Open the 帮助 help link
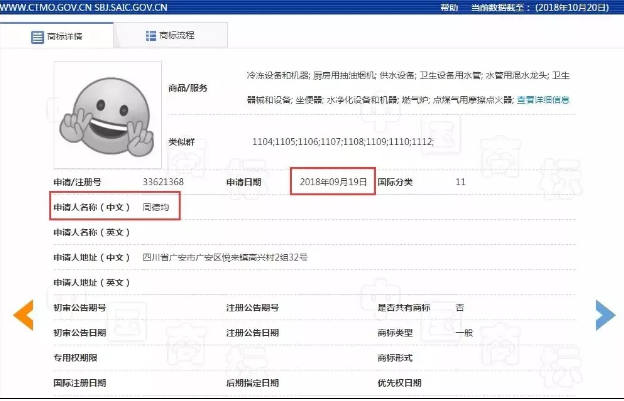This screenshot has width=624, height=401. [449, 7]
